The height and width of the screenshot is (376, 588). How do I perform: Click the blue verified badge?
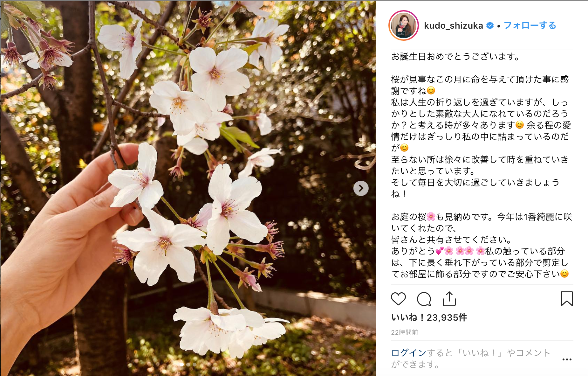point(490,25)
